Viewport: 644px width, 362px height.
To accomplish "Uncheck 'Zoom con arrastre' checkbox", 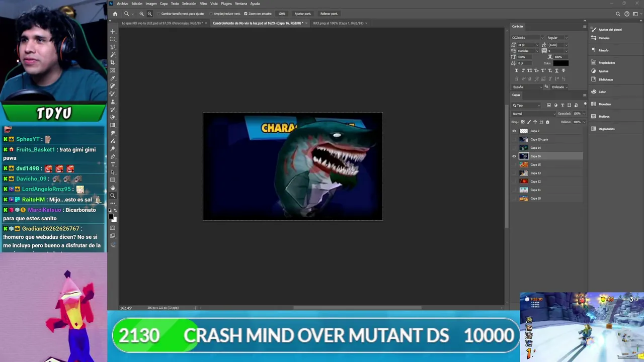I will click(x=246, y=14).
